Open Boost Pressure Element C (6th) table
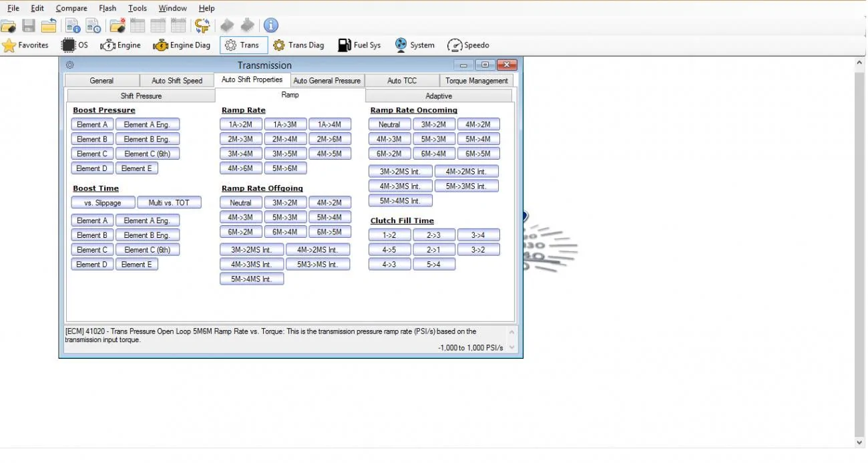 tap(147, 154)
